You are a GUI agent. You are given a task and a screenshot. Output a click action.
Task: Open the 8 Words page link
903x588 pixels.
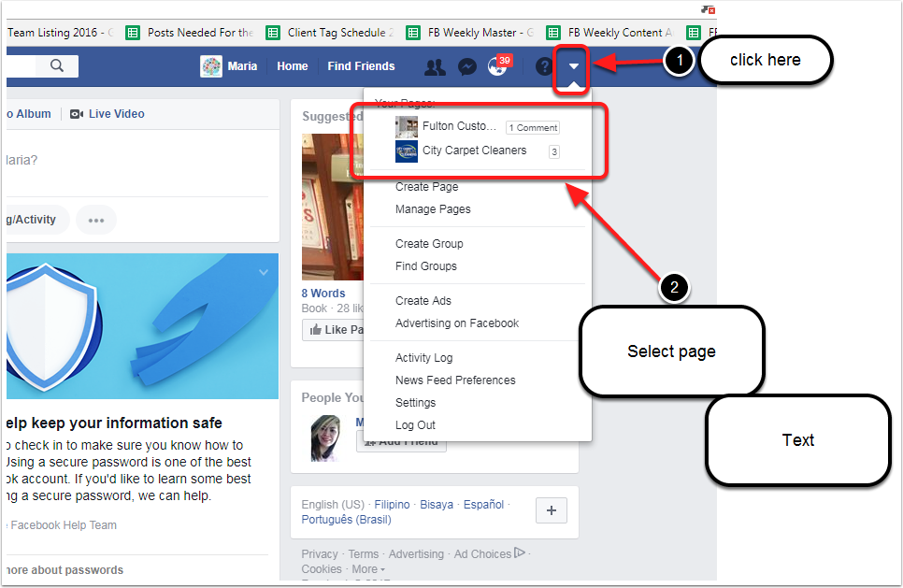click(323, 294)
